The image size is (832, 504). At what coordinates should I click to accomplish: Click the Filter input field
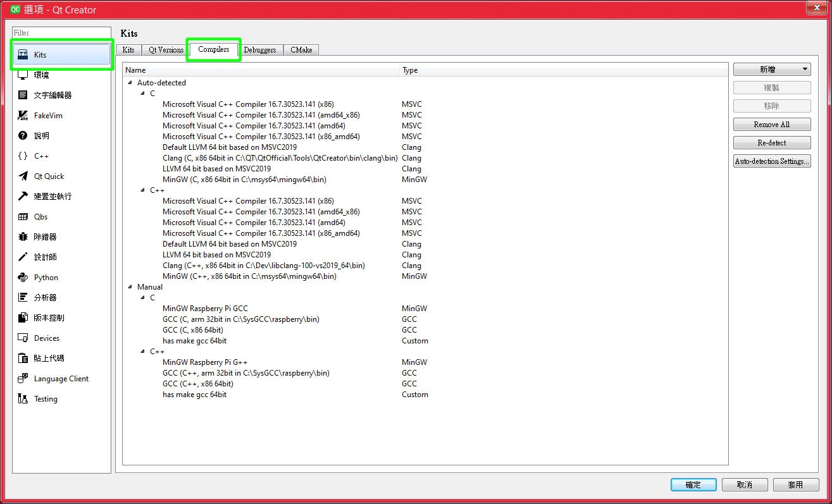(61, 32)
